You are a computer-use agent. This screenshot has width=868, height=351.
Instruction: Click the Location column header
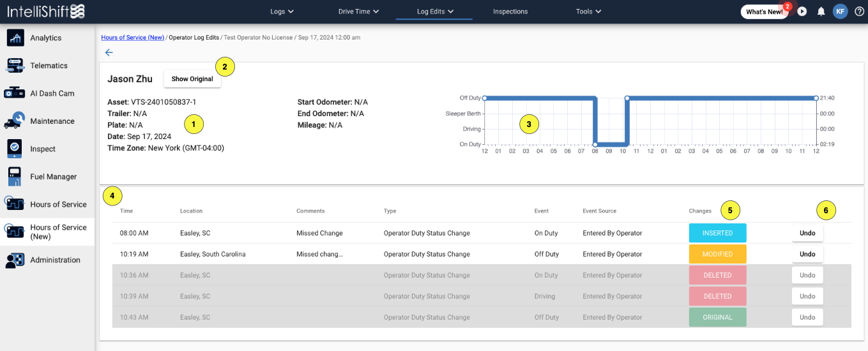click(x=192, y=211)
